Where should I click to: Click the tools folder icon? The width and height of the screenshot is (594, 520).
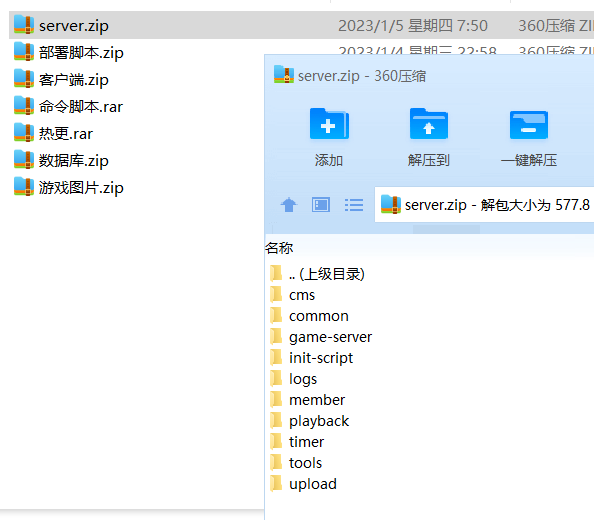point(276,462)
